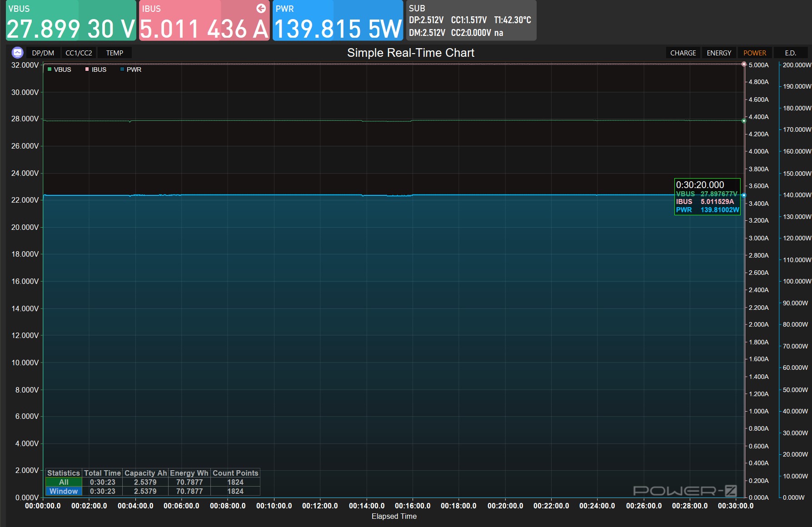Switch to the ENERGY view
The height and width of the screenshot is (527, 812).
click(x=719, y=53)
